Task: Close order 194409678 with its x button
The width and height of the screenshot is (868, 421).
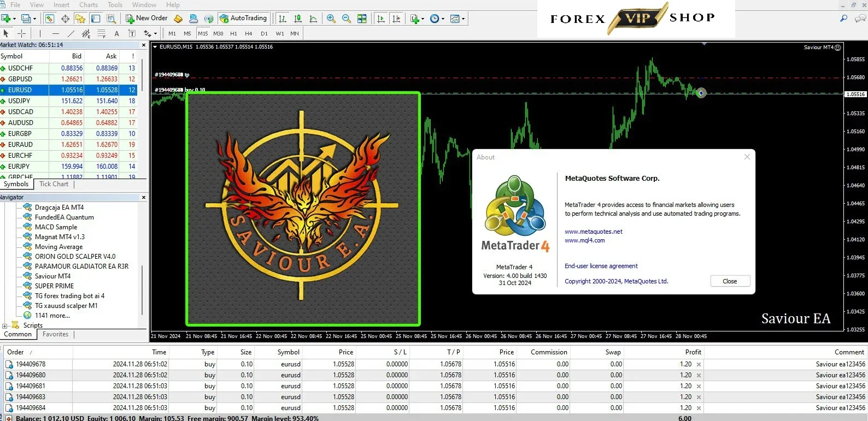Action: (699, 364)
